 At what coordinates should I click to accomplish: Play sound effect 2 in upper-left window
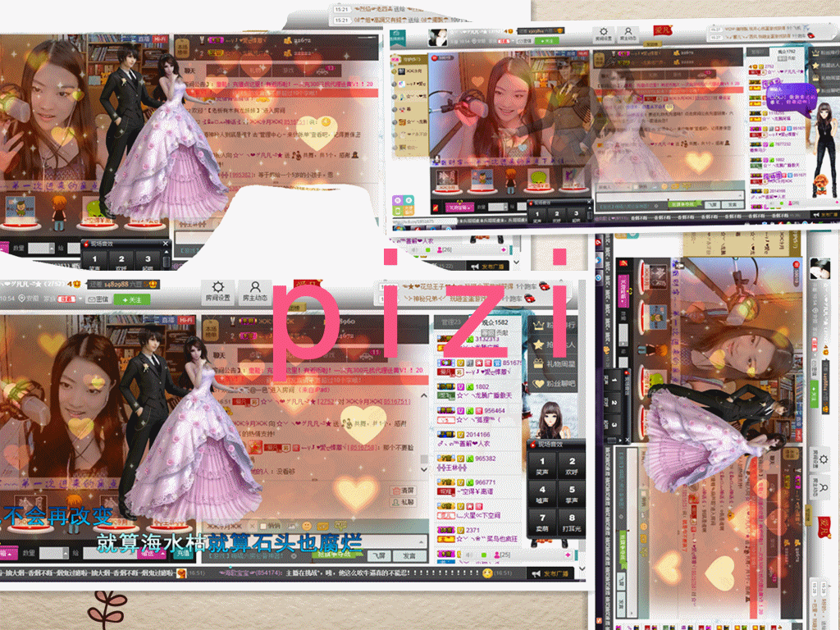(121, 262)
